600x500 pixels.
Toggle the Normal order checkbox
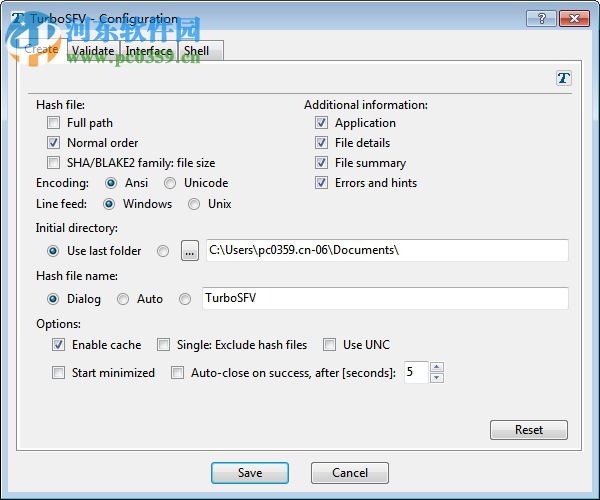pos(53,143)
